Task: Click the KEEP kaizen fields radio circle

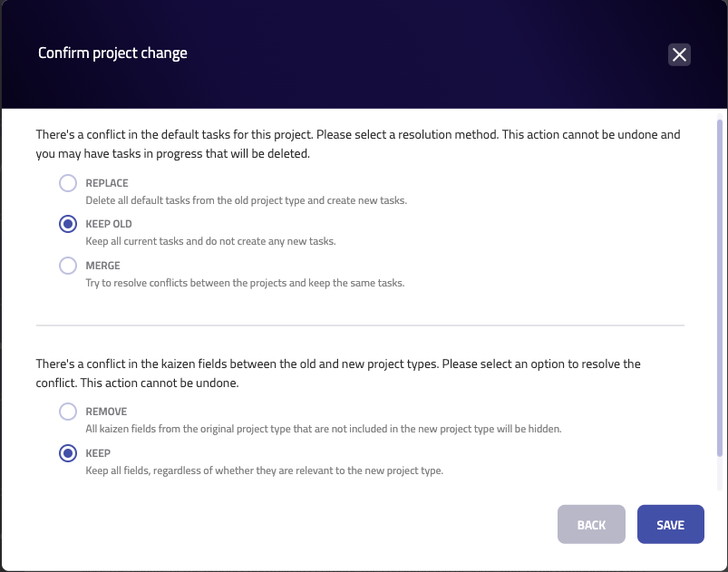Action: pos(68,453)
